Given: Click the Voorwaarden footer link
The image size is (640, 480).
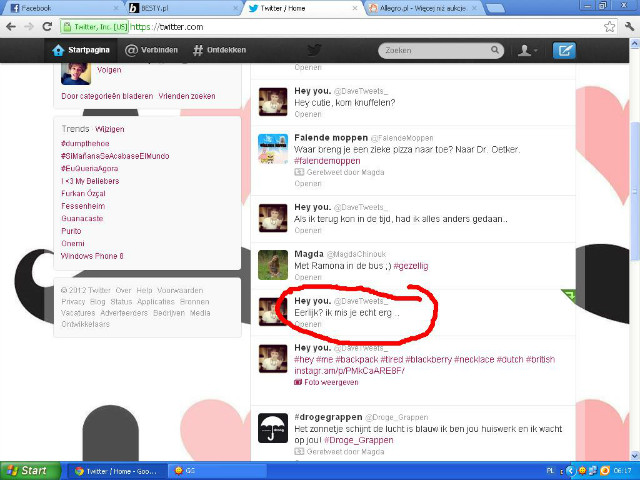Looking at the screenshot, I should point(180,291).
